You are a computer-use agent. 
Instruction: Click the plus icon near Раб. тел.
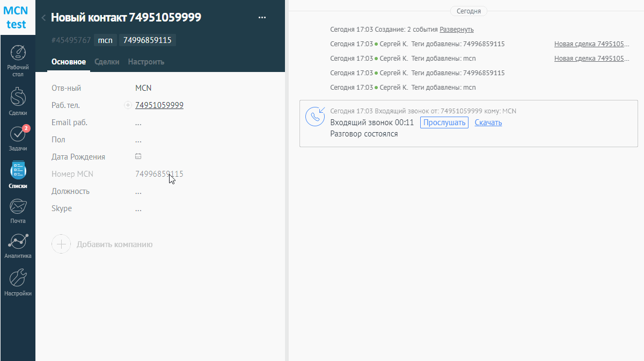128,105
